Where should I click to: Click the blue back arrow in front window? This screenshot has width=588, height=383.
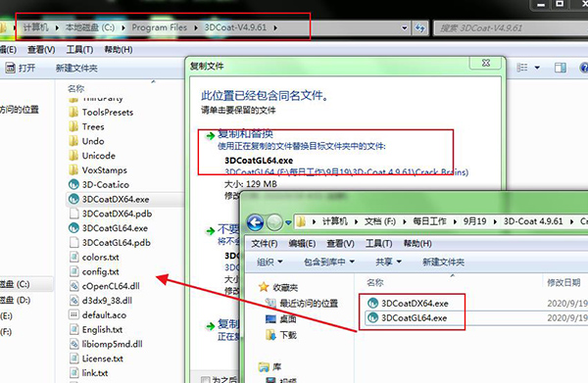[255, 222]
